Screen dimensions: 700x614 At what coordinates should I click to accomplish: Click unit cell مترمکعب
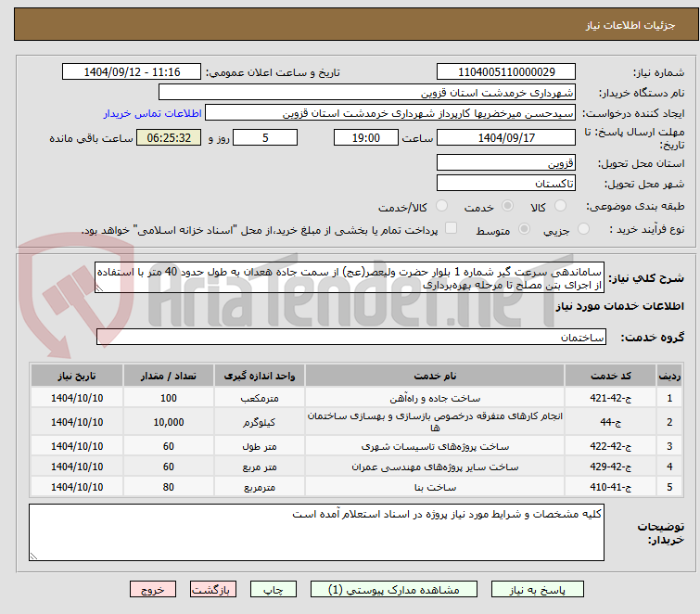coord(260,398)
